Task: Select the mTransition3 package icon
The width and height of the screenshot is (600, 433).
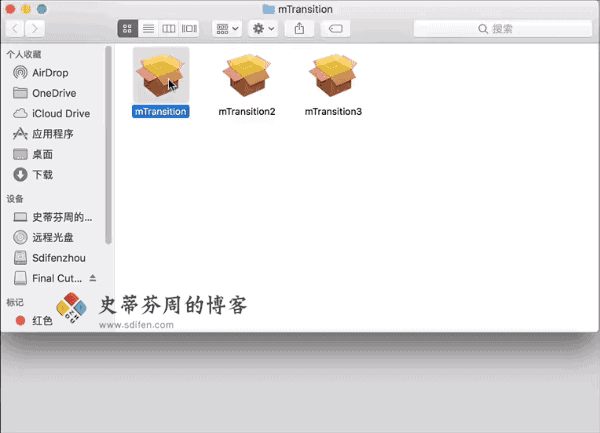Action: pos(333,75)
